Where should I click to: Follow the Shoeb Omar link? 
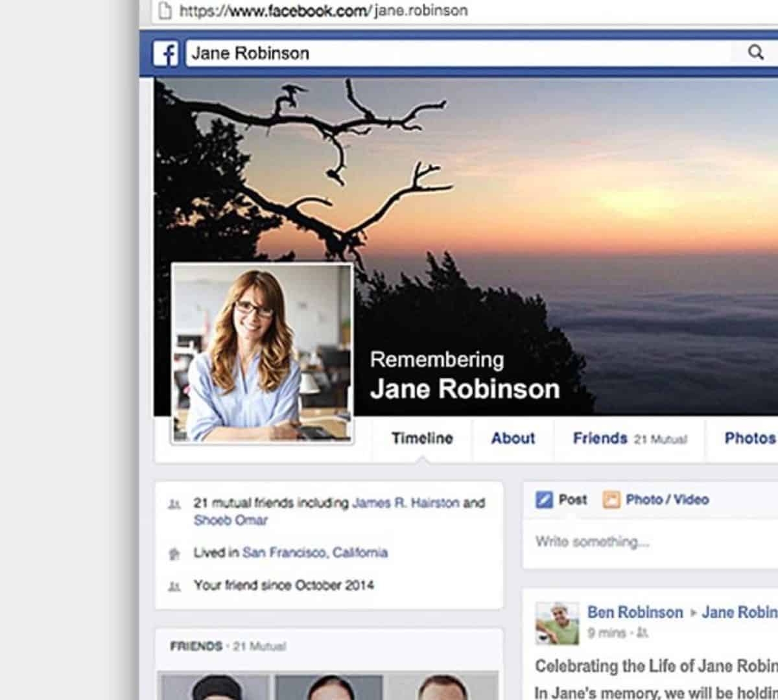pyautogui.click(x=230, y=520)
